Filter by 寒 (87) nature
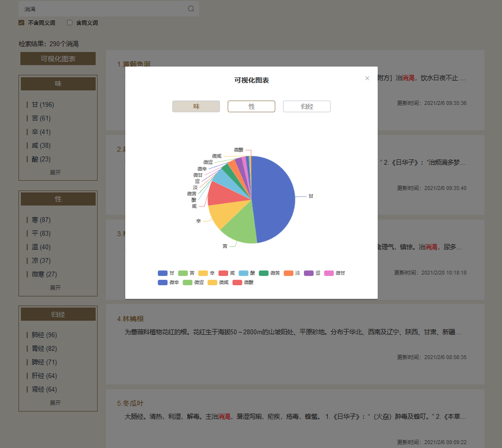Image resolution: width=502 pixels, height=448 pixels. (x=41, y=220)
